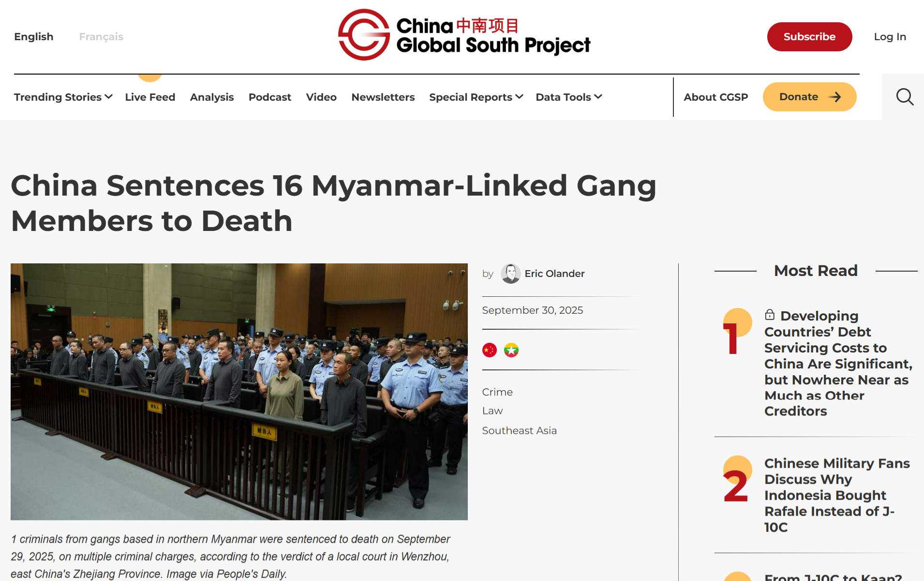Open the courtroom article photo
This screenshot has height=581, width=924.
[239, 392]
